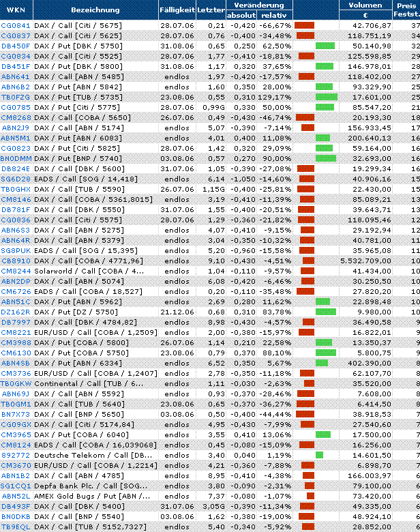Screen dimensions: 420x532
Task: Select the text EADS / Call [SOG / 14,418]
Action: [86, 179]
